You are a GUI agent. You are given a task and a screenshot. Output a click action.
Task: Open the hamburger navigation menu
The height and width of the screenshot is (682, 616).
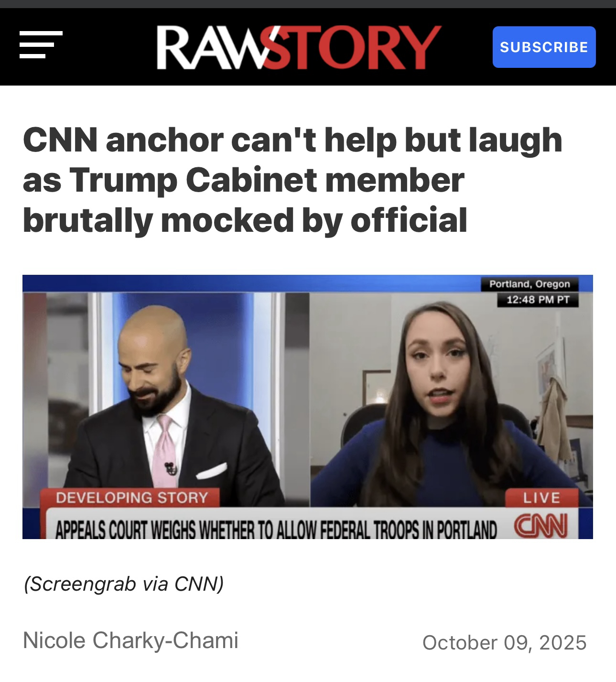point(41,45)
